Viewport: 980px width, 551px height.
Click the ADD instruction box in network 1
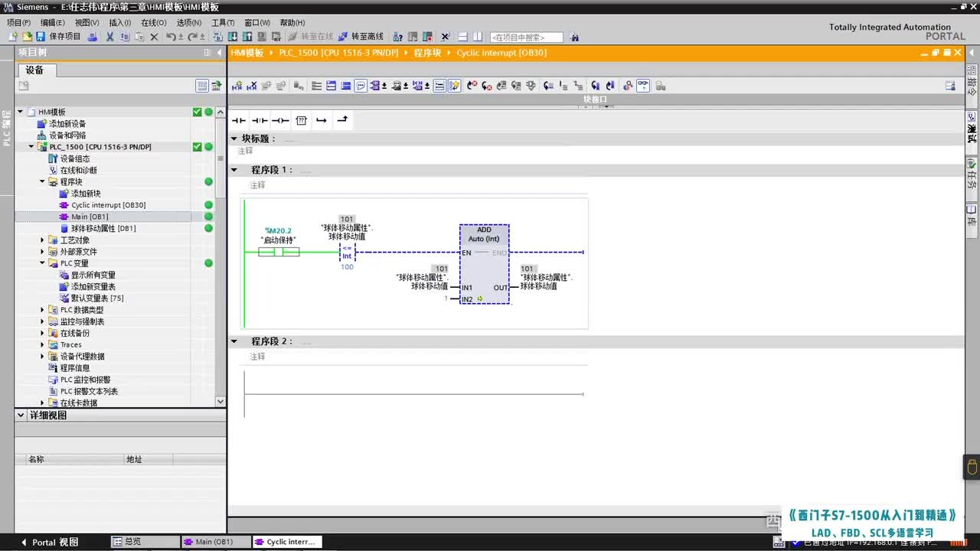(x=484, y=264)
